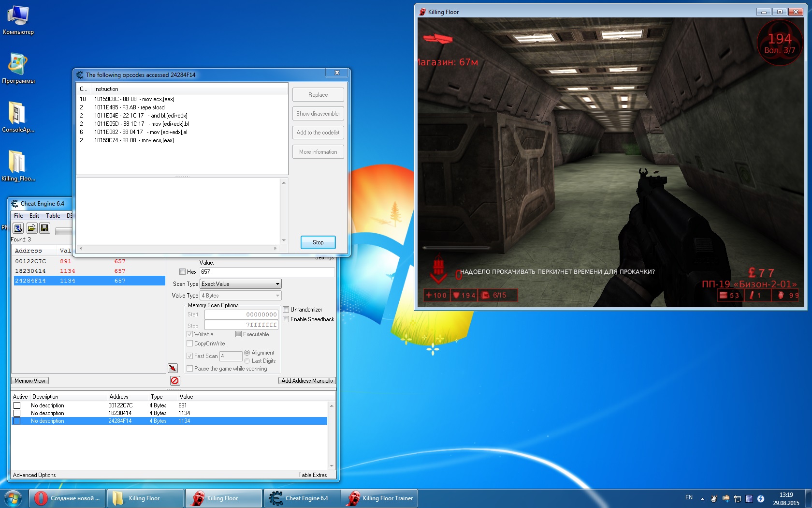Open Table Extras at the bottom
Image resolution: width=812 pixels, height=508 pixels.
313,475
